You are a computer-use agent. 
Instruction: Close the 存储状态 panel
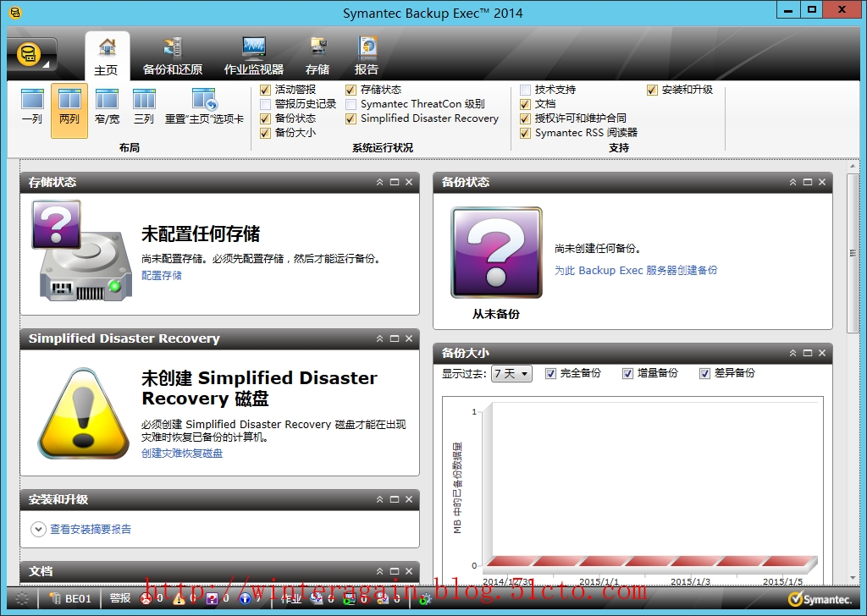[x=409, y=182]
